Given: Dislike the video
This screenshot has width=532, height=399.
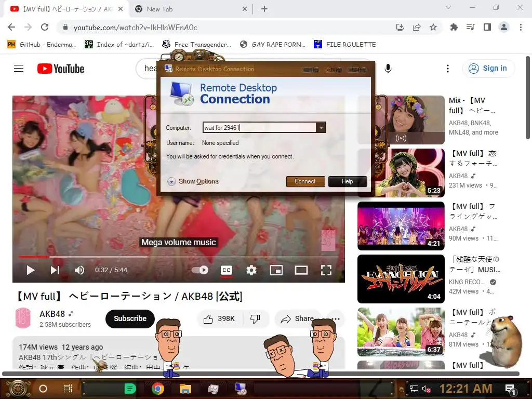Looking at the screenshot, I should [x=255, y=319].
